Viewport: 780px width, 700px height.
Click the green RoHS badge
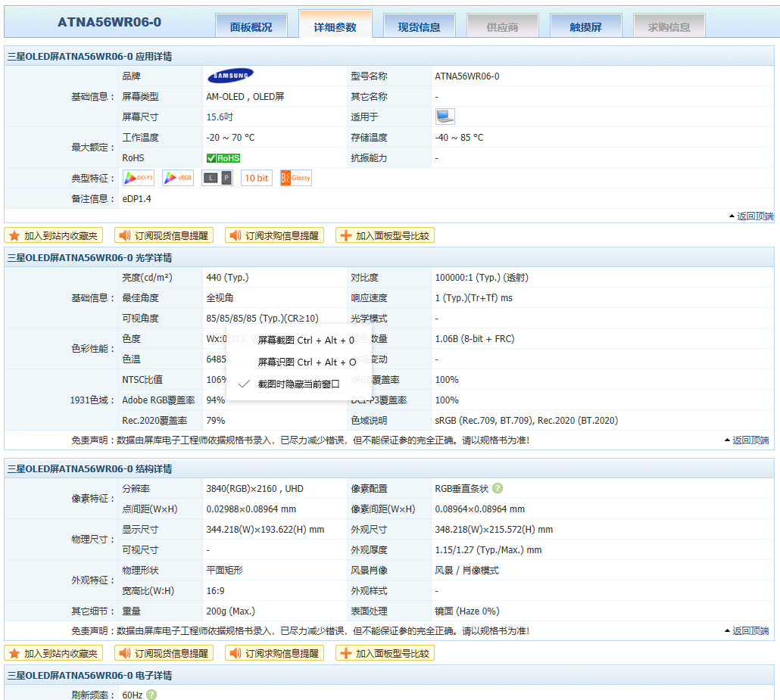(x=223, y=158)
